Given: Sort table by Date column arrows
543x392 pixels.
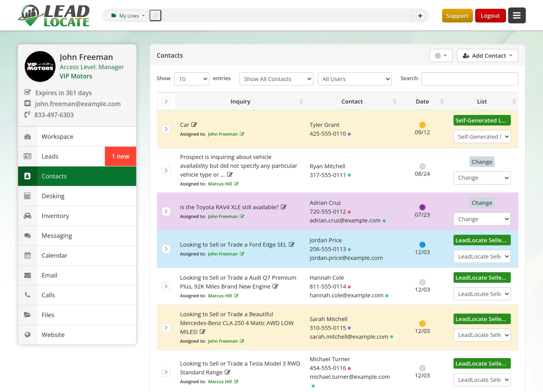Looking at the screenshot, I should (x=442, y=101).
